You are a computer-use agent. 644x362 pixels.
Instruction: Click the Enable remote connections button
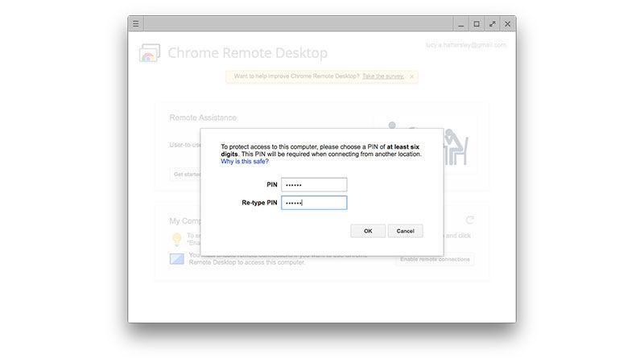pyautogui.click(x=435, y=259)
